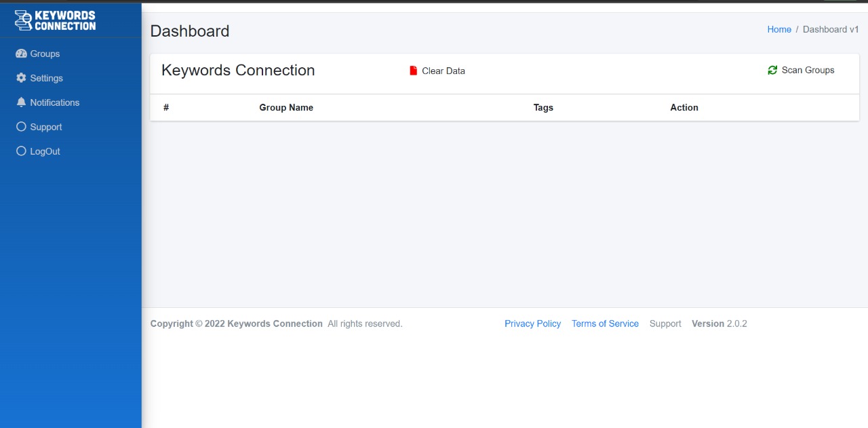
Task: Click the Groups dashboard gauge icon
Action: [x=21, y=54]
